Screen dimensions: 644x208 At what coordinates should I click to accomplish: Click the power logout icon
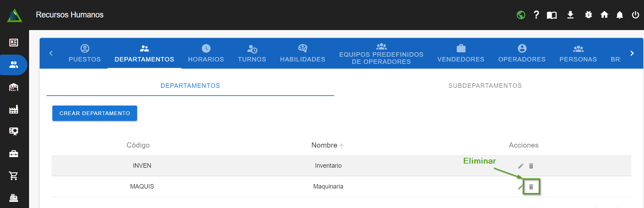coord(635,15)
